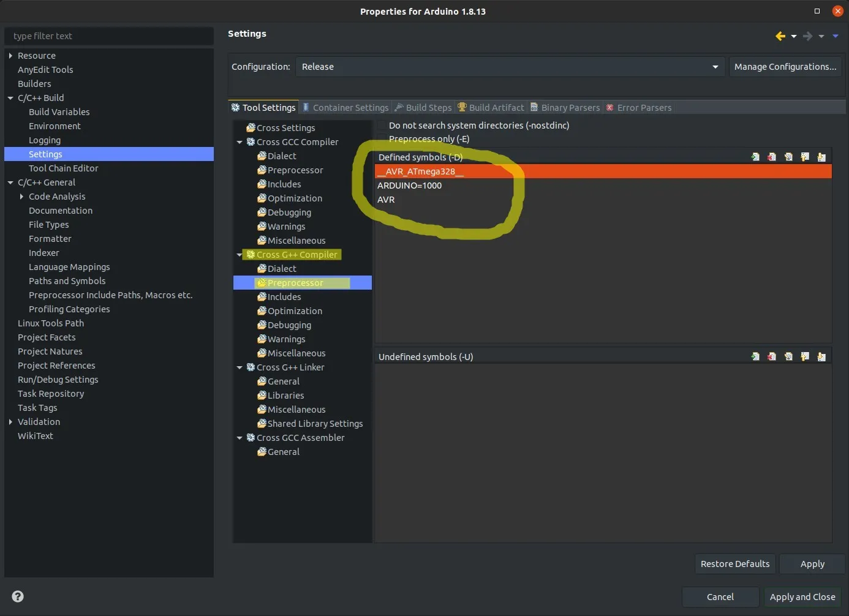Collapse the Cross G++ Compiler node
849x616 pixels.
[x=240, y=255]
